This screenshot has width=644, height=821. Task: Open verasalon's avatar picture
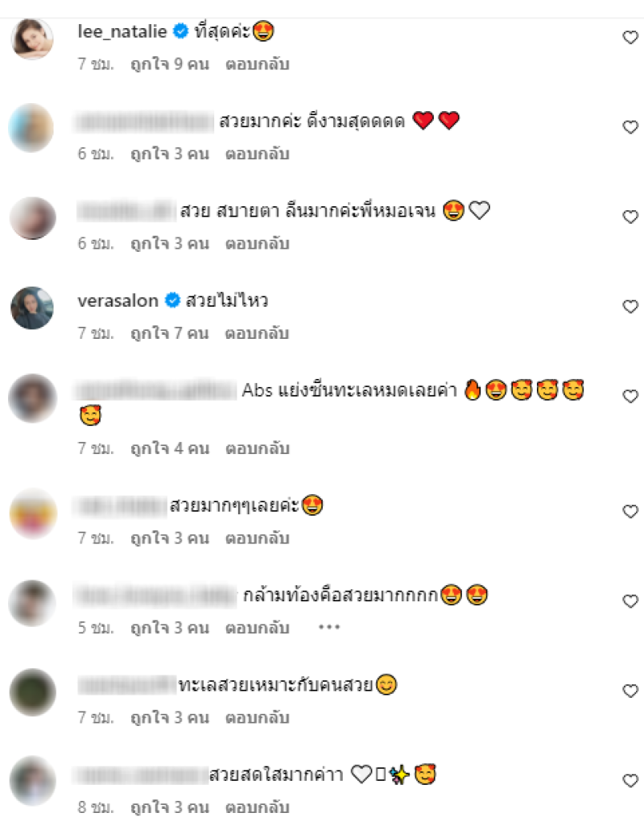point(32,307)
